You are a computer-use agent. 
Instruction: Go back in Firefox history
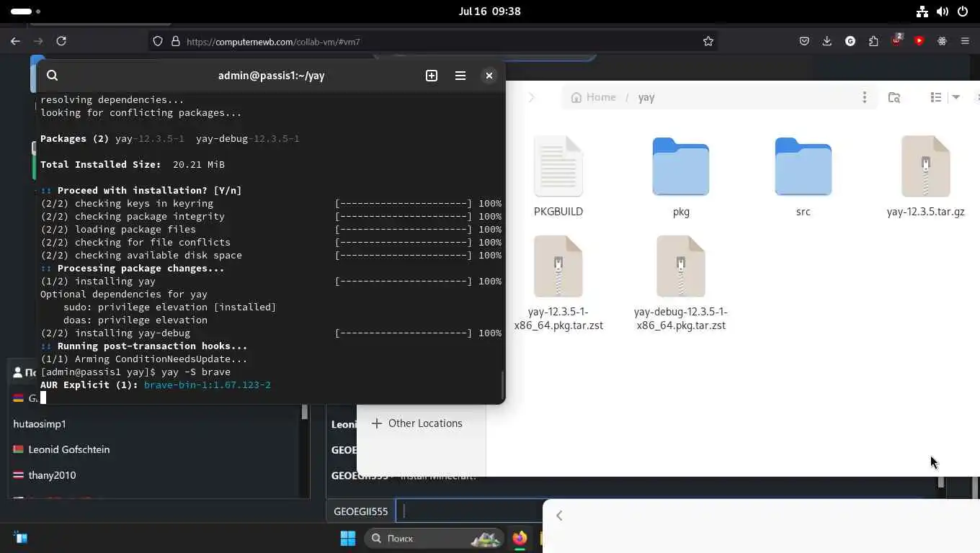click(x=15, y=41)
